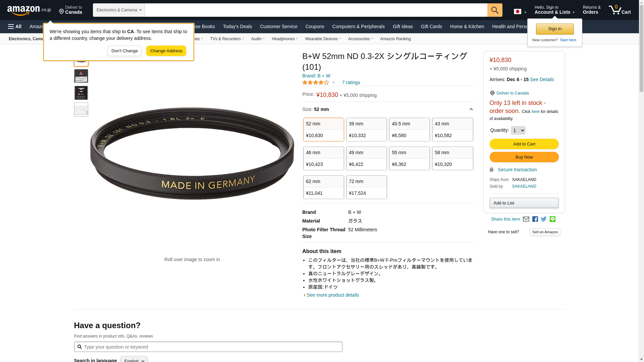Click the magnifying glass search button

495,10
